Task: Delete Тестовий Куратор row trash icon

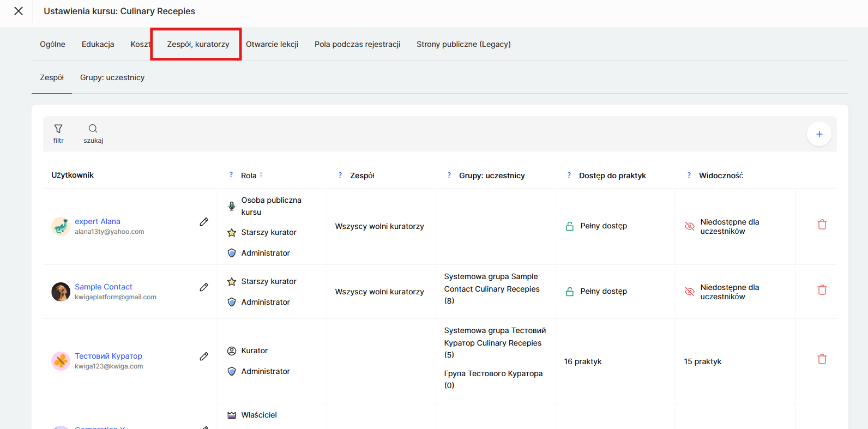Action: 822,359
